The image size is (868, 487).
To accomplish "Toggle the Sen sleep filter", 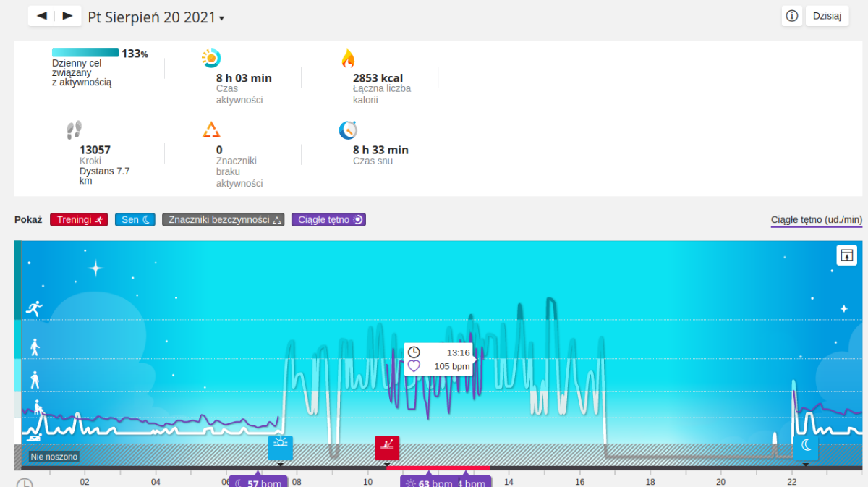I will (x=135, y=219).
